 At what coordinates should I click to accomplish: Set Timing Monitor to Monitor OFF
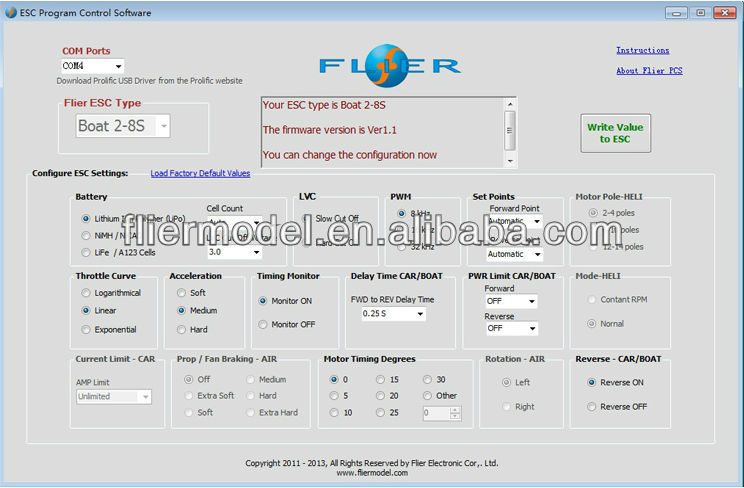click(263, 324)
